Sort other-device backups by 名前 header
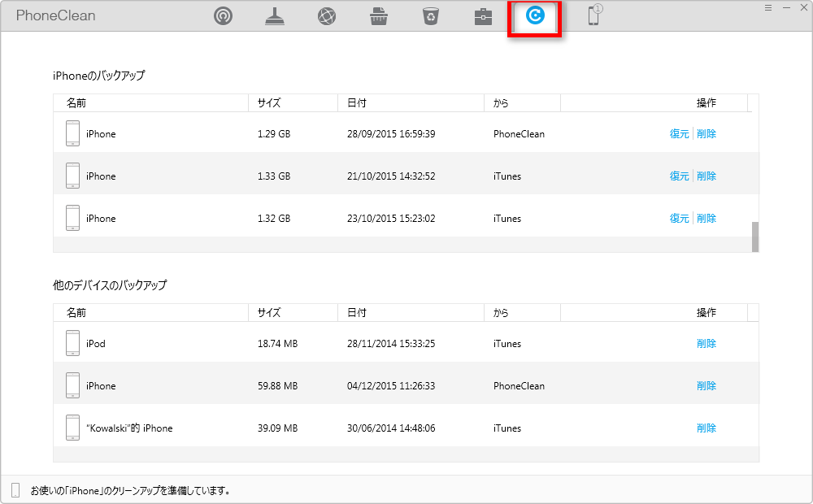This screenshot has width=813, height=504. point(151,313)
